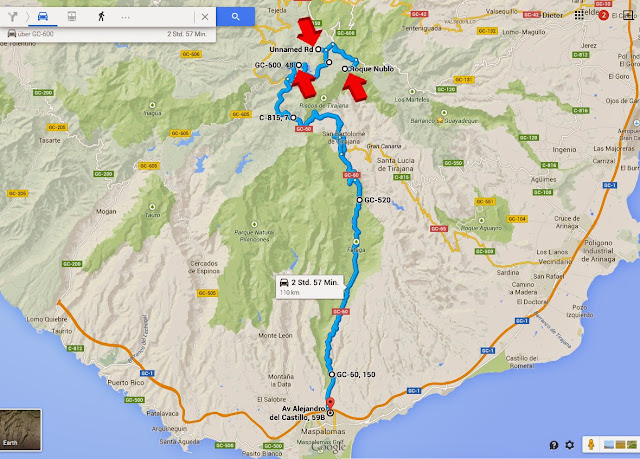The image size is (640, 459).
Task: Open the 2 Std. 57 Min. route info box
Action: click(x=310, y=287)
